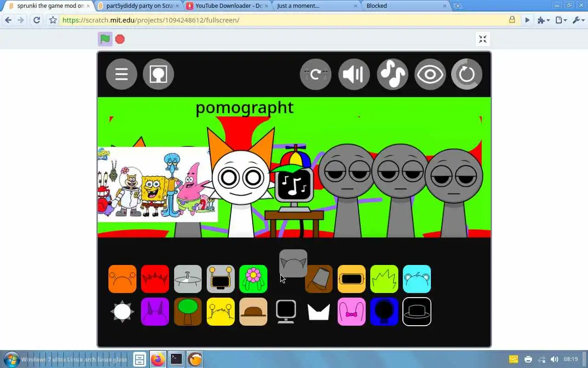The image size is (588, 368).
Task: Open the terminal from taskbar
Action: (176, 359)
